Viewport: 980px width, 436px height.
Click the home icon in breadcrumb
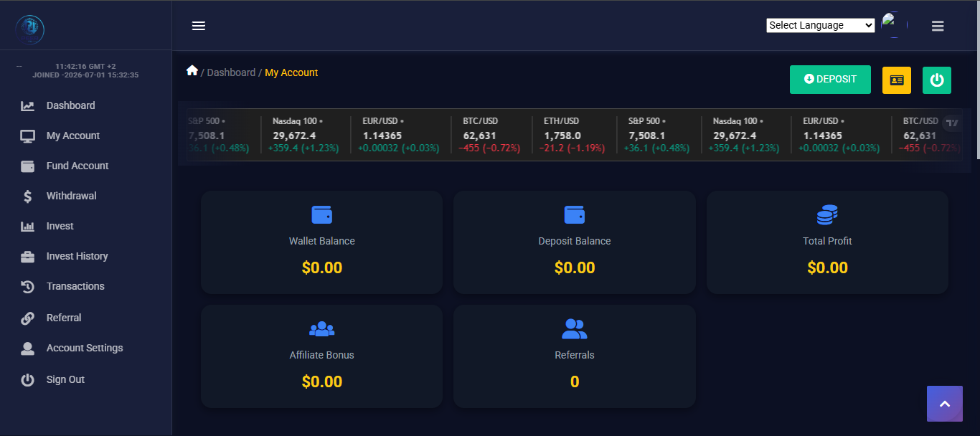click(x=192, y=70)
